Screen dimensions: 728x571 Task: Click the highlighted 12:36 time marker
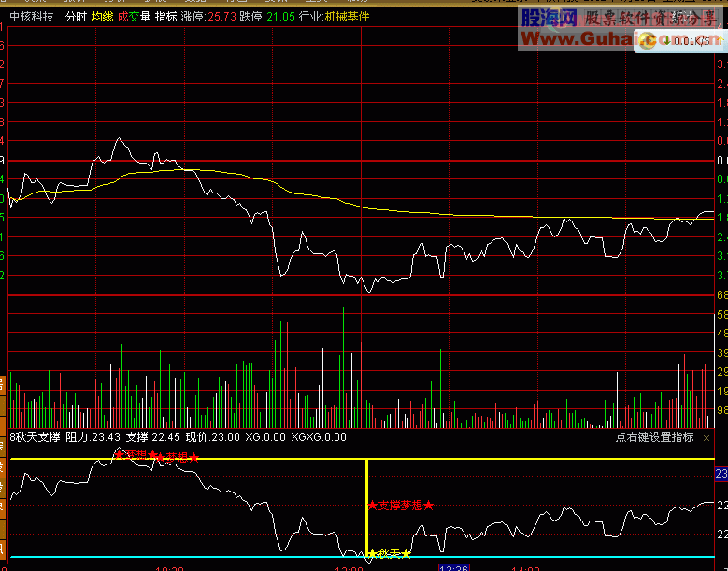coord(453,568)
